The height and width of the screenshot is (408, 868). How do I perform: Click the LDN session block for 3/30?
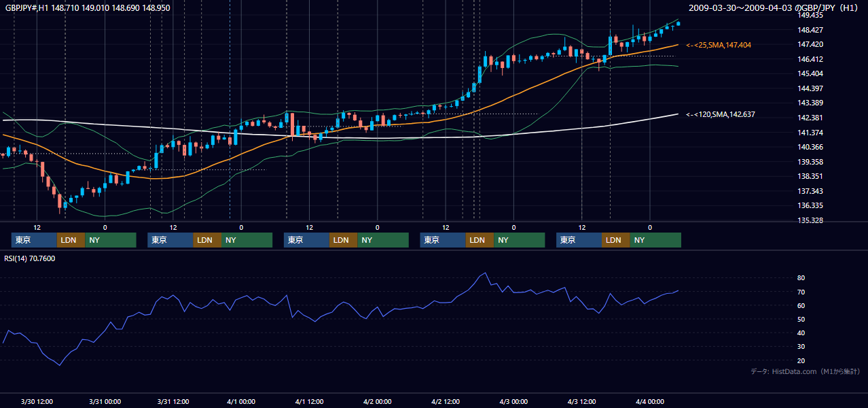[71, 240]
